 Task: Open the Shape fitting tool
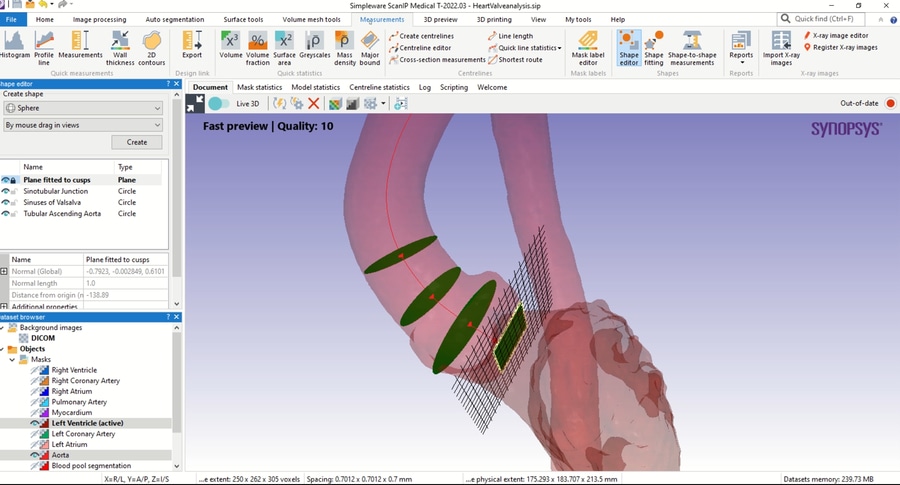tap(653, 48)
